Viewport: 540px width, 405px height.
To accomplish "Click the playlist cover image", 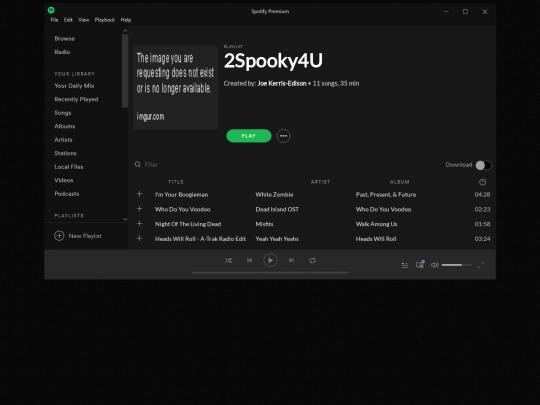I will click(x=175, y=87).
